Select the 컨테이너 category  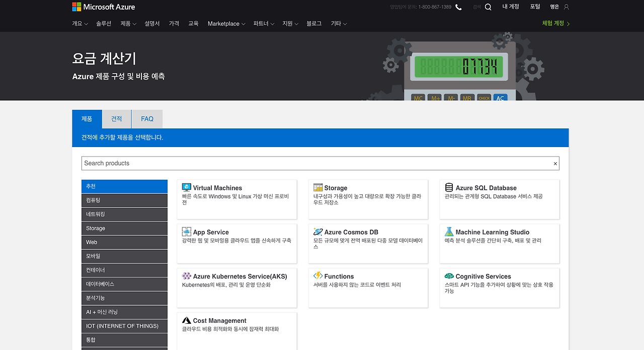click(x=124, y=270)
